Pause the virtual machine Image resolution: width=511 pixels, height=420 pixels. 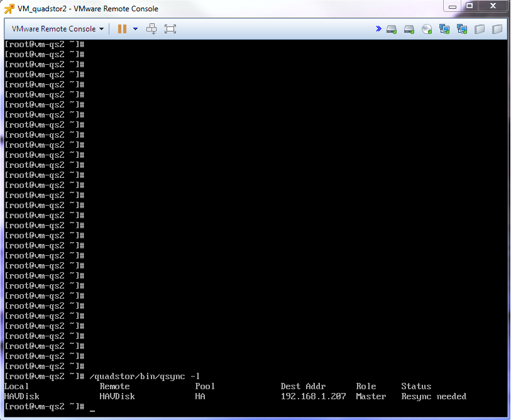pos(122,29)
